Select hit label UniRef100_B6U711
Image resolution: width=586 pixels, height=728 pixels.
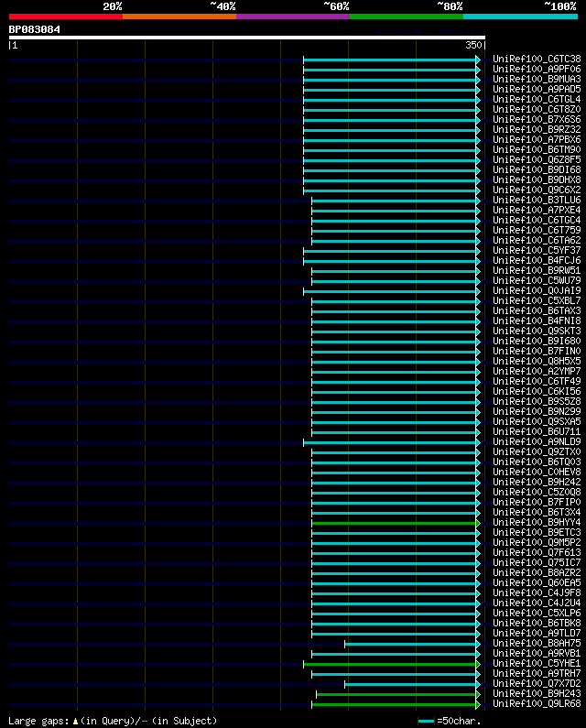tap(537, 431)
